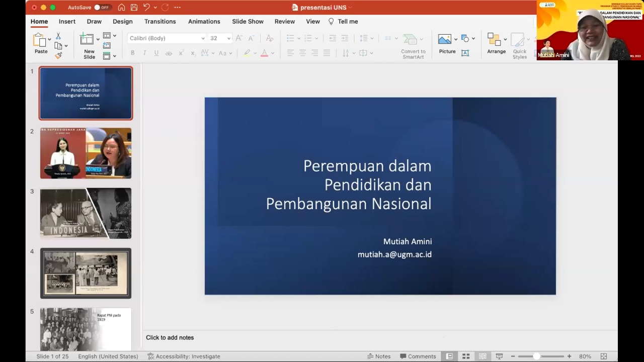Select slide 3 thumbnail with Indonesia photo
This screenshot has height=362, width=644.
(x=86, y=213)
